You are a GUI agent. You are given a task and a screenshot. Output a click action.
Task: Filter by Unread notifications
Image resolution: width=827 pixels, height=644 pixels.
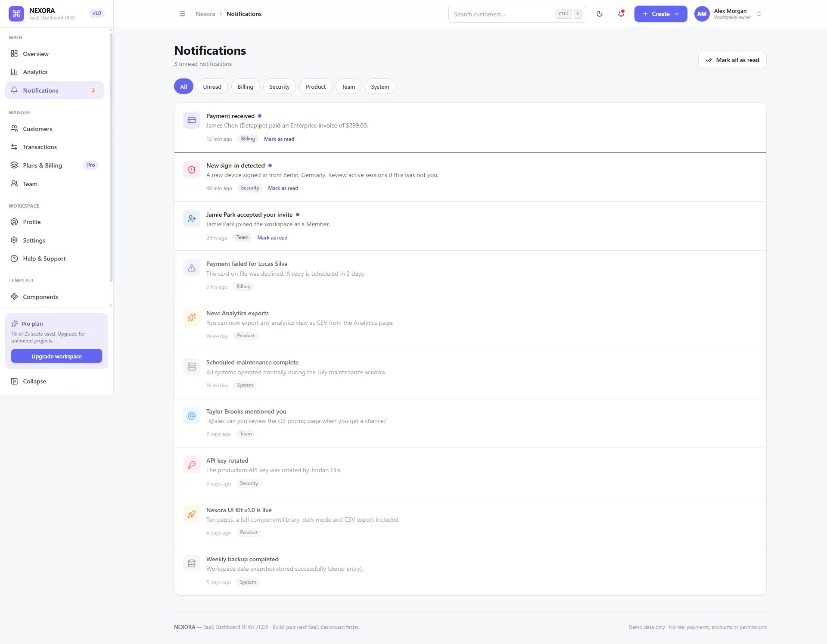click(x=212, y=87)
